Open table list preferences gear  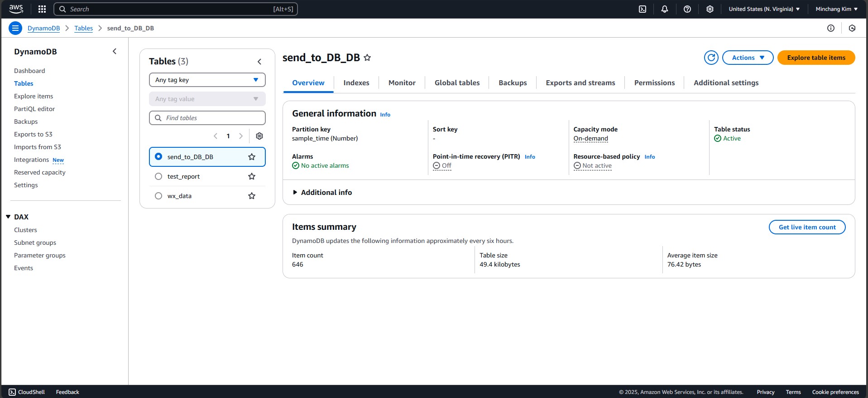click(x=259, y=136)
